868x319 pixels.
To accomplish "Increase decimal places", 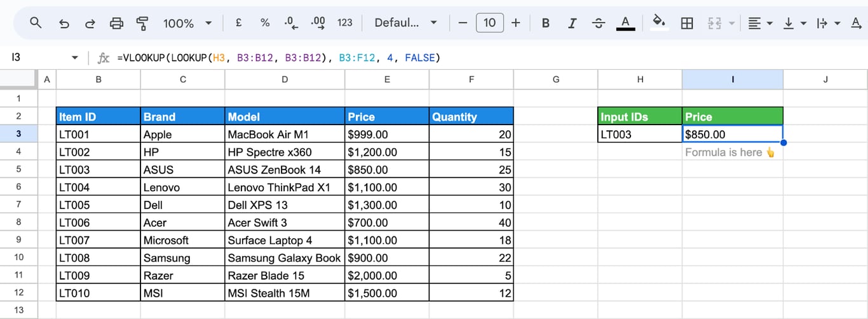I will pyautogui.click(x=318, y=23).
